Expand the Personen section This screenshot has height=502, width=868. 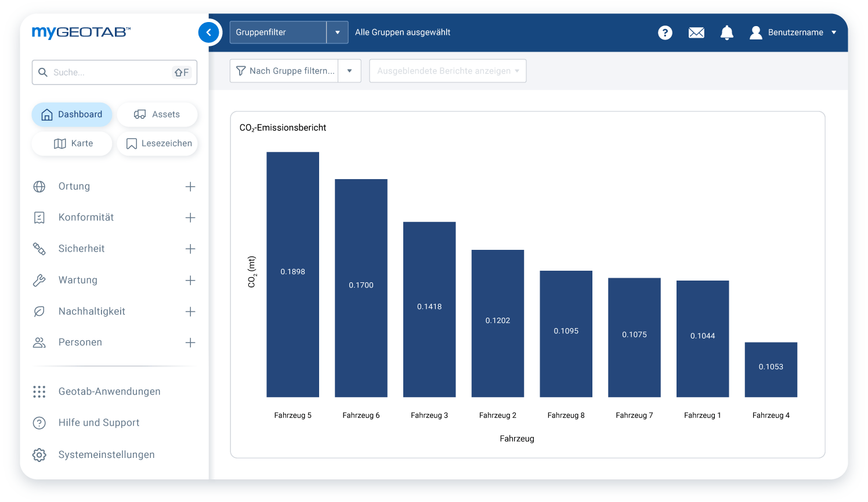coord(190,342)
